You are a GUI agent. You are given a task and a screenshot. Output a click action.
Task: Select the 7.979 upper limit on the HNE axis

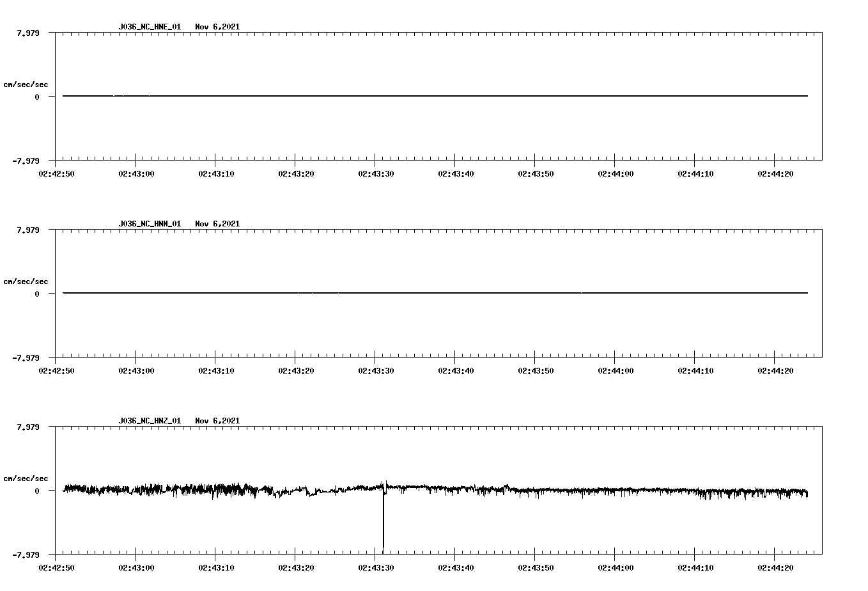point(28,33)
